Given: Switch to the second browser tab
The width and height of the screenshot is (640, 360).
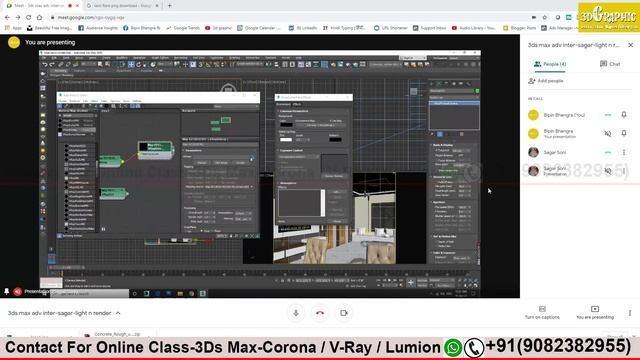Looking at the screenshot, I should point(122,6).
